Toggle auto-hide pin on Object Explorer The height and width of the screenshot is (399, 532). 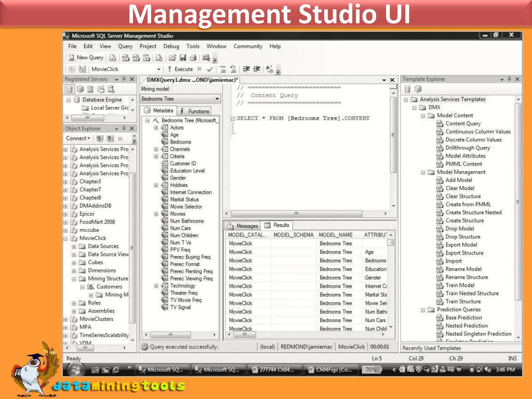click(x=124, y=128)
